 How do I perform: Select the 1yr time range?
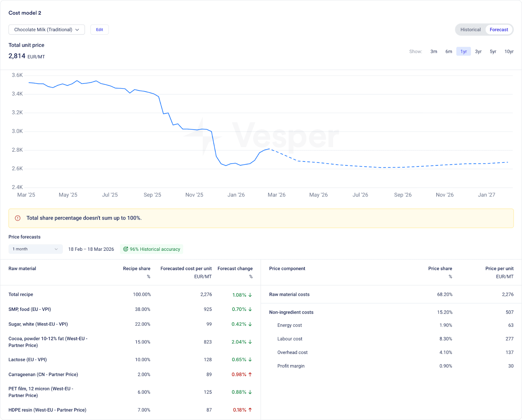pos(463,52)
